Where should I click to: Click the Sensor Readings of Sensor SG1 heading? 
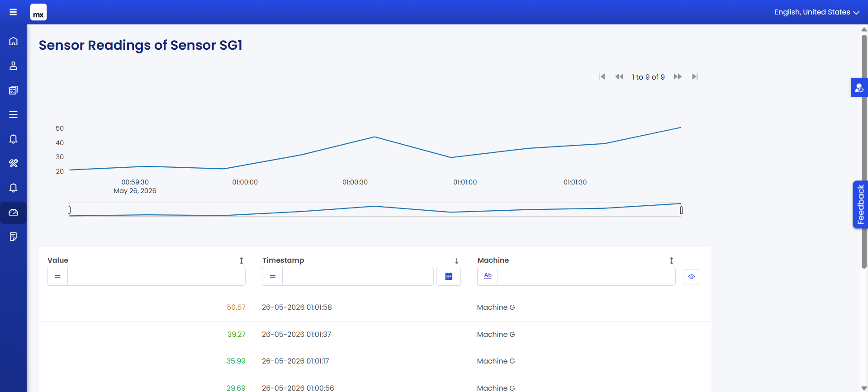coord(141,45)
